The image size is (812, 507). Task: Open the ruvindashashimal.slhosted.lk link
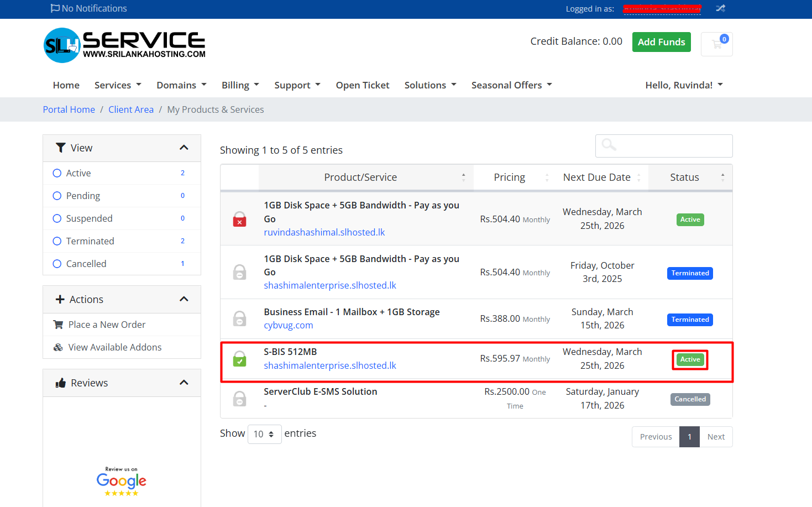(x=324, y=232)
